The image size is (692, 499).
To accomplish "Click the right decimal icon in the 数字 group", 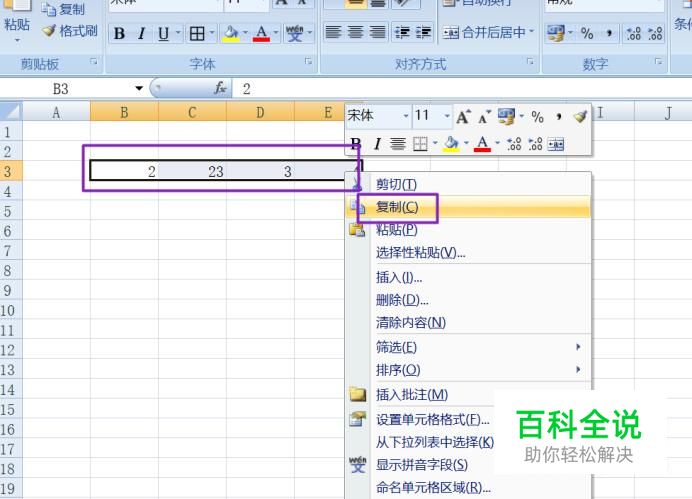I will coord(655,33).
